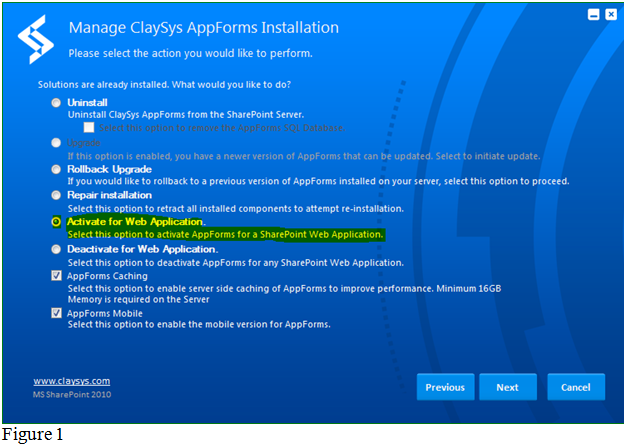Tick the remove AppForms SQL Database checkbox

[89, 127]
